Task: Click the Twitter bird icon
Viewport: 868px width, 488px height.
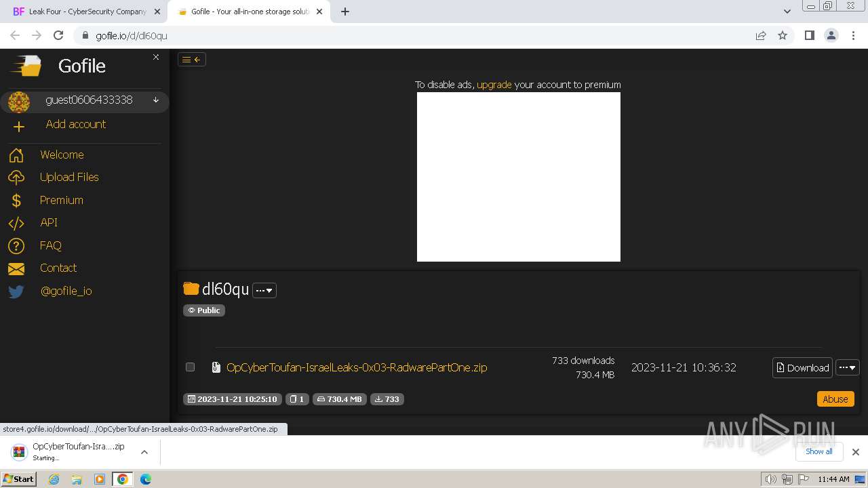Action: coord(16,291)
